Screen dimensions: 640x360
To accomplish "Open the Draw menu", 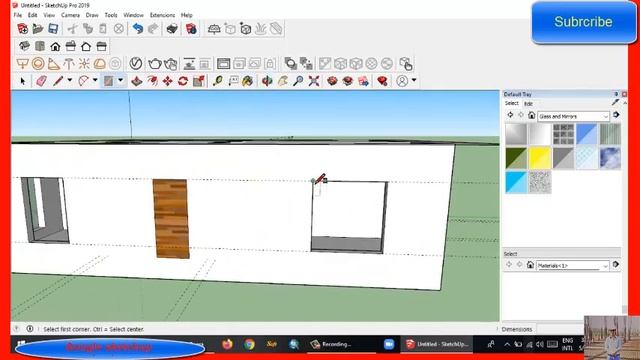I will pyautogui.click(x=92, y=15).
